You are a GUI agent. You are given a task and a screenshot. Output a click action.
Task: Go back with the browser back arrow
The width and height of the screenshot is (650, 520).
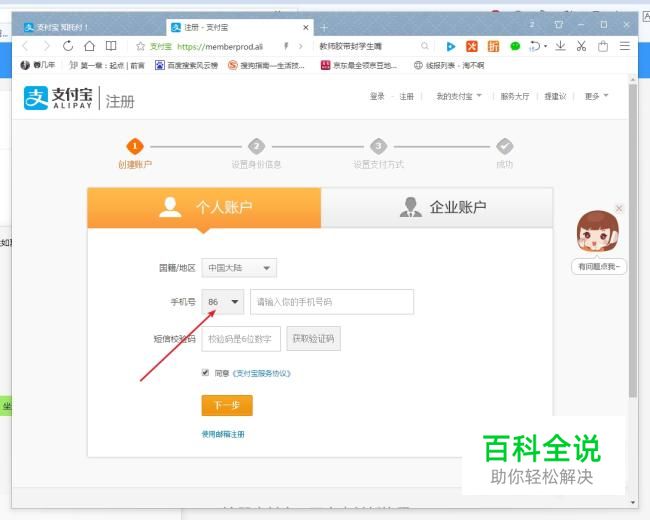(25, 46)
